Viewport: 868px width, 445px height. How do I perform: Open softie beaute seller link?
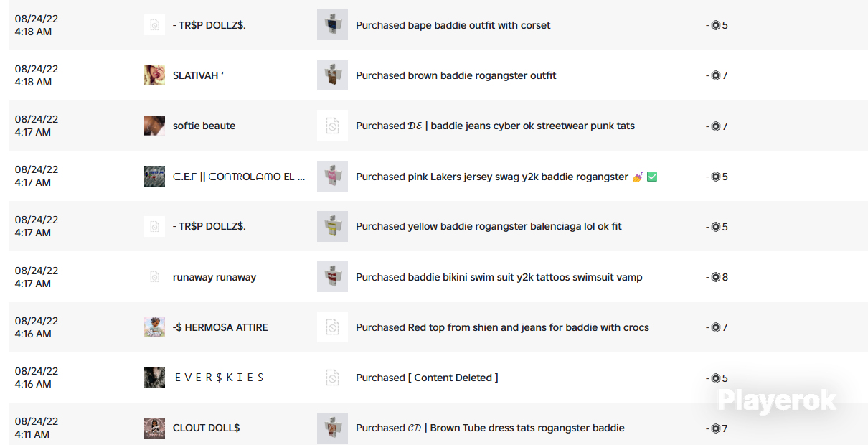(x=204, y=126)
